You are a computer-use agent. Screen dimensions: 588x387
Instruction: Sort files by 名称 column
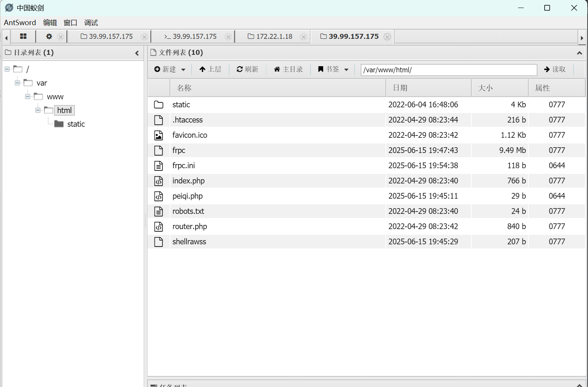click(x=278, y=88)
